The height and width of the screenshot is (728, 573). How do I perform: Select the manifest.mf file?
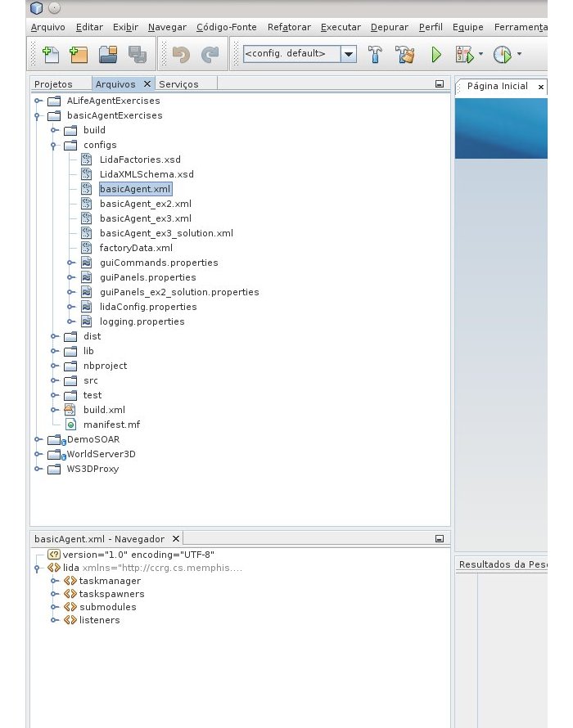click(x=111, y=425)
